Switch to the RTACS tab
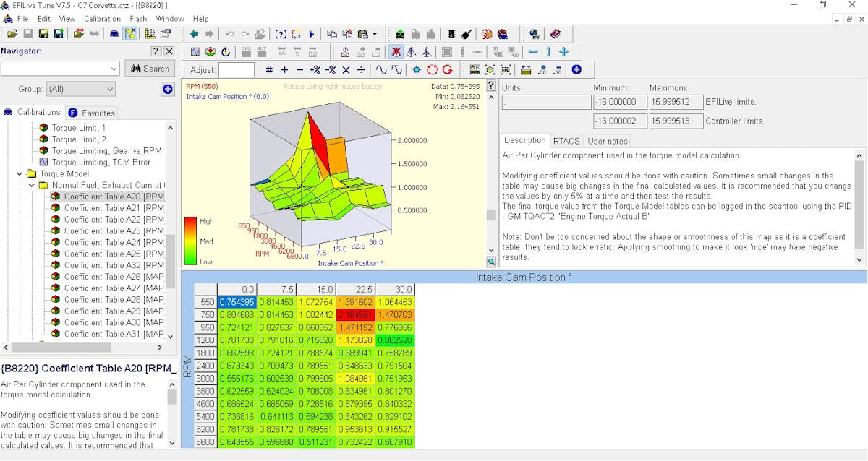868x461 pixels. pyautogui.click(x=566, y=141)
